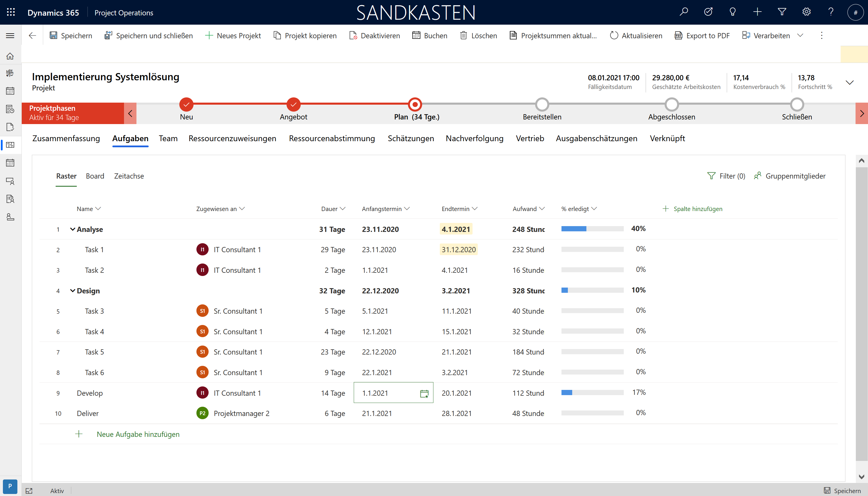868x496 pixels.
Task: Switch to the Board view
Action: point(95,176)
